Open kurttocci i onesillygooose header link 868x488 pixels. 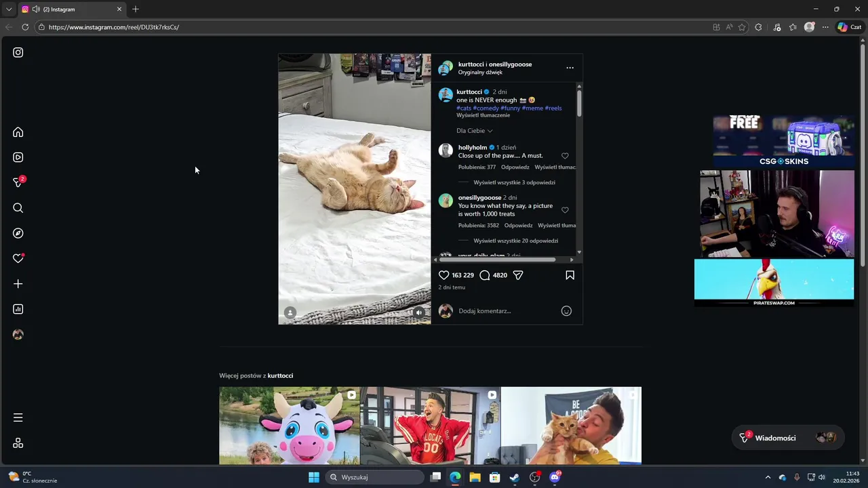pyautogui.click(x=495, y=64)
